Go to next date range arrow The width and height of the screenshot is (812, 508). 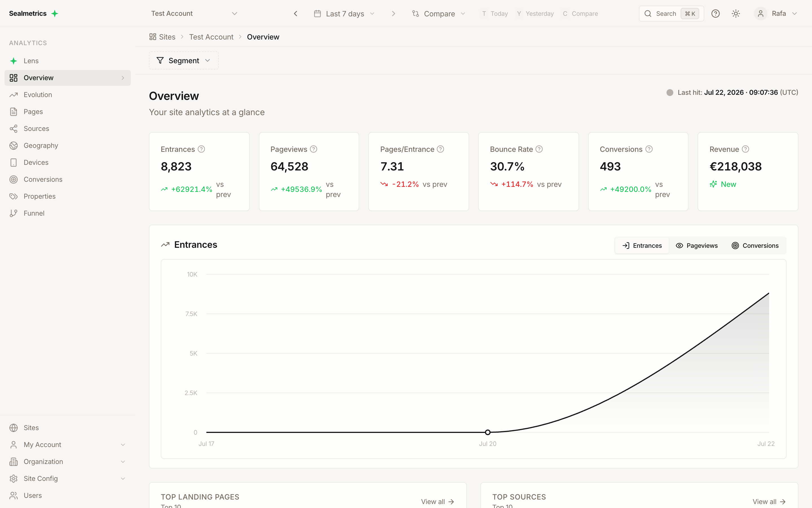click(394, 14)
